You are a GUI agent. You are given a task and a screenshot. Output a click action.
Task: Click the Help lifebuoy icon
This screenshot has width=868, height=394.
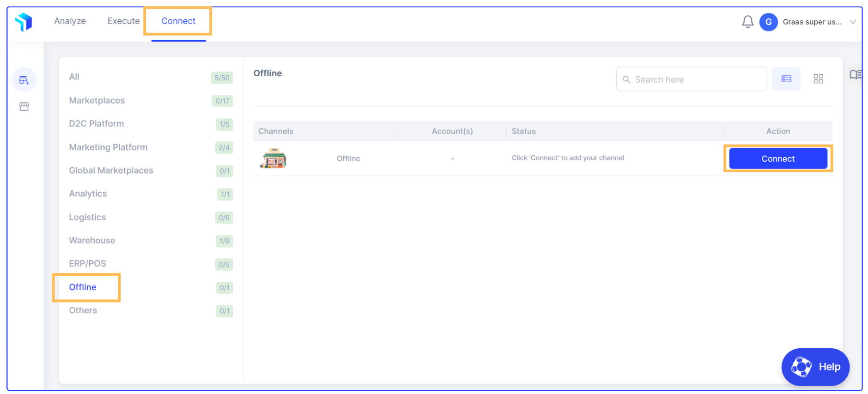801,367
